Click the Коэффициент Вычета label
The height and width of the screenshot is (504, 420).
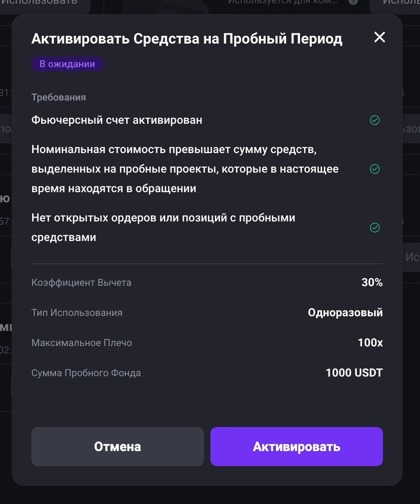click(81, 283)
